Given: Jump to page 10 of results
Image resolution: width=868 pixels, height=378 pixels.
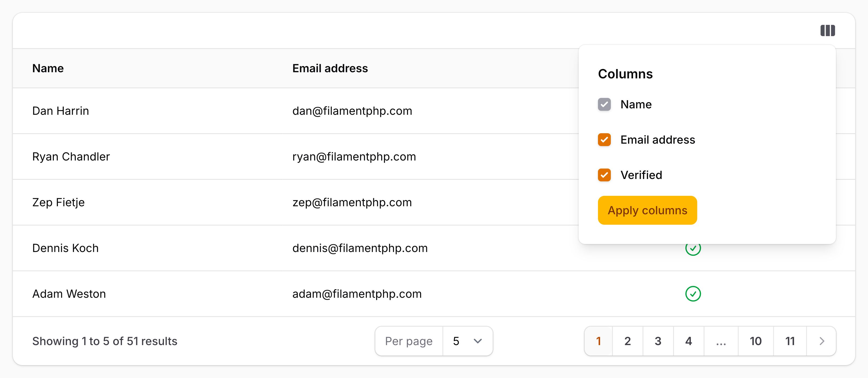Looking at the screenshot, I should (x=756, y=341).
